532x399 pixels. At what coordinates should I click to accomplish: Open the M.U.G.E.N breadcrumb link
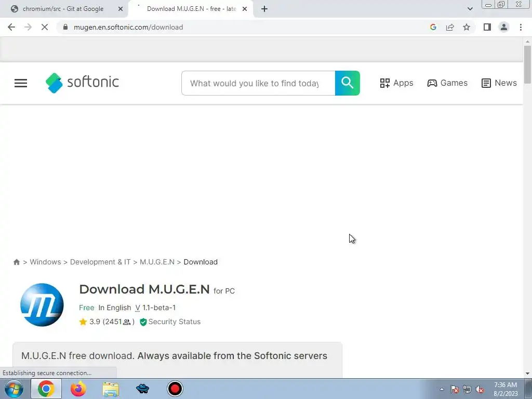coord(157,262)
